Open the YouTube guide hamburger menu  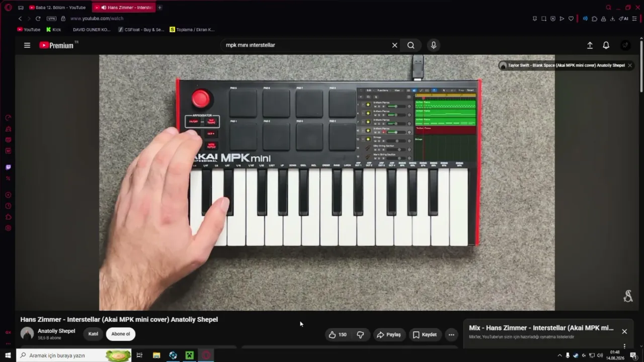pos(27,45)
